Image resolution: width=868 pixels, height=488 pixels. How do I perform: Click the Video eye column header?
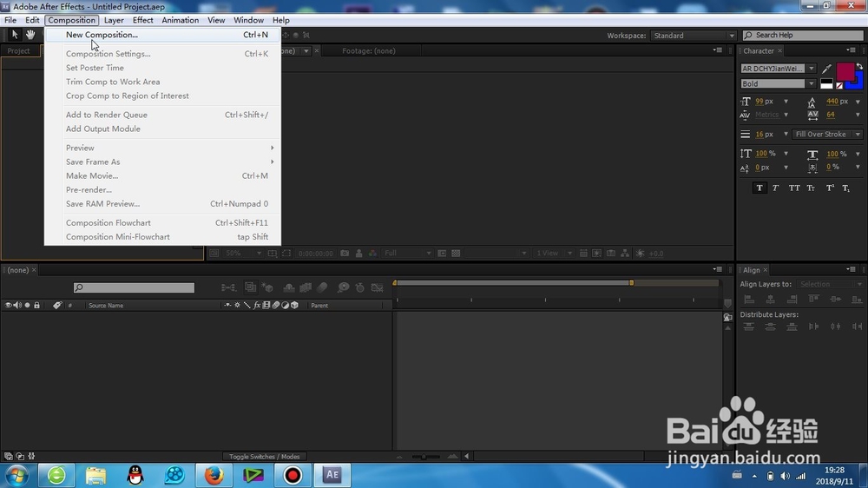click(x=9, y=305)
